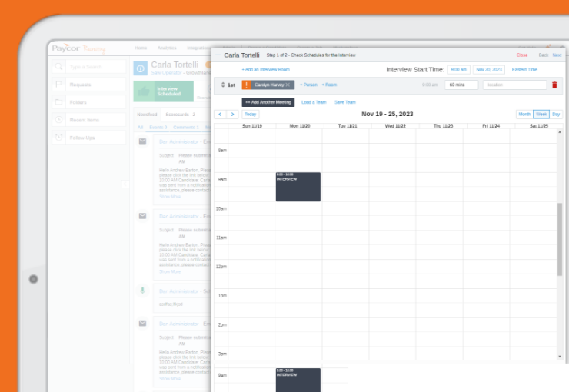Click the Follow-Ups alarm icon
Screen dimensions: 569x392
tap(58, 138)
